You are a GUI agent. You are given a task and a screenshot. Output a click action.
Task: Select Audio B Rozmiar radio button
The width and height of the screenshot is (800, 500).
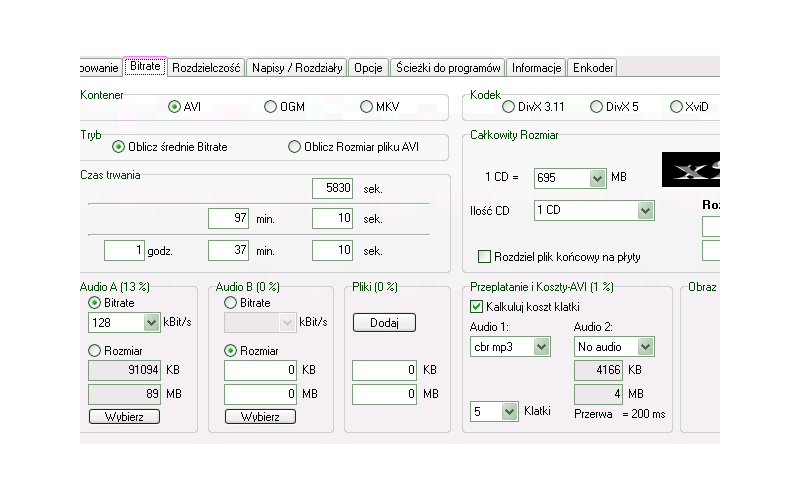pos(231,351)
